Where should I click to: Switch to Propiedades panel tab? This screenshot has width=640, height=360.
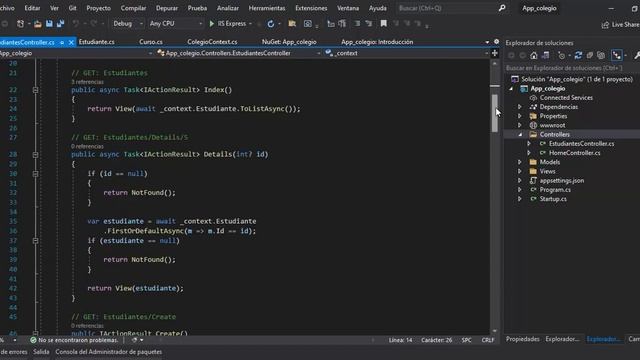coord(522,339)
